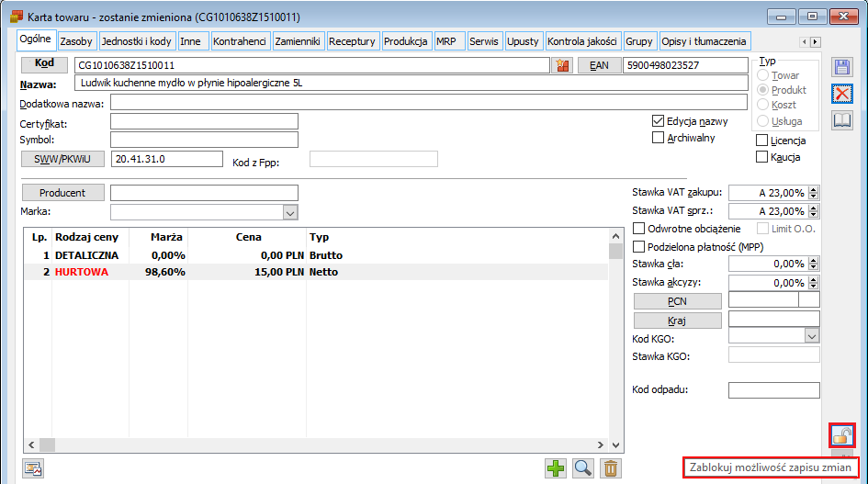Select the HURTOWA price row

point(316,272)
